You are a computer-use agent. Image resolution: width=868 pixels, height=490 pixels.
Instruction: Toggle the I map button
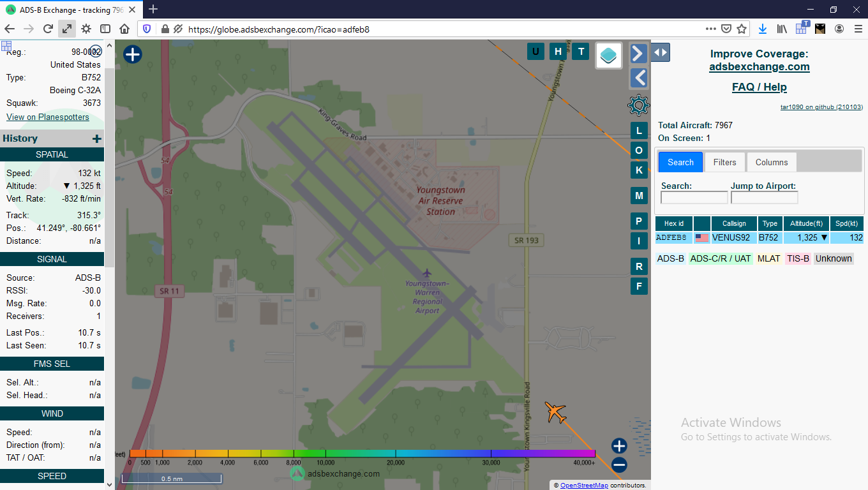click(x=639, y=241)
